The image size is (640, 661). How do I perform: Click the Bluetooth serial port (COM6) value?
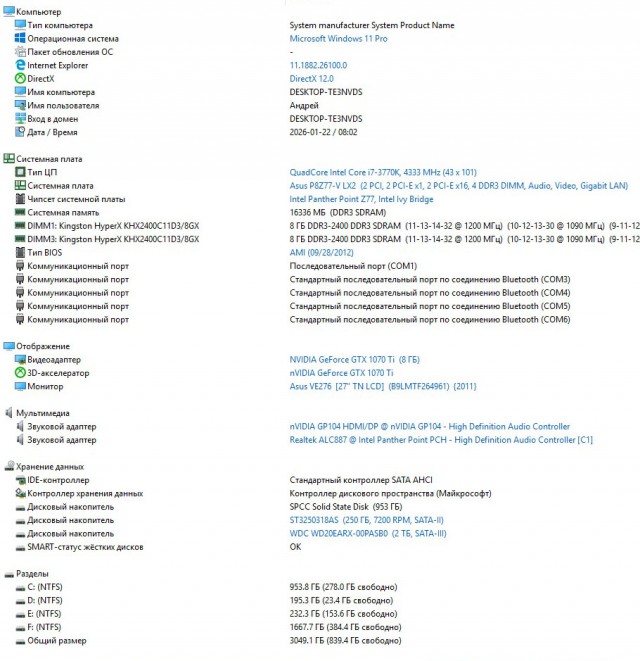coord(430,320)
